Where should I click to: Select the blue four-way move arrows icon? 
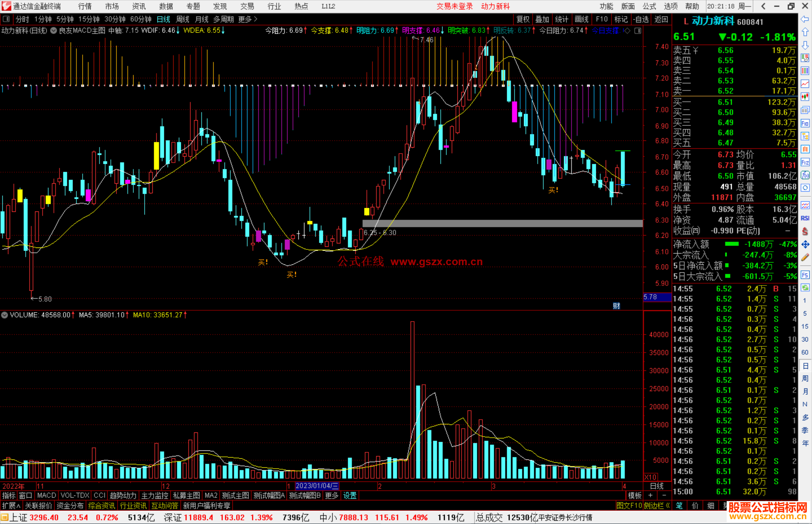point(805,245)
